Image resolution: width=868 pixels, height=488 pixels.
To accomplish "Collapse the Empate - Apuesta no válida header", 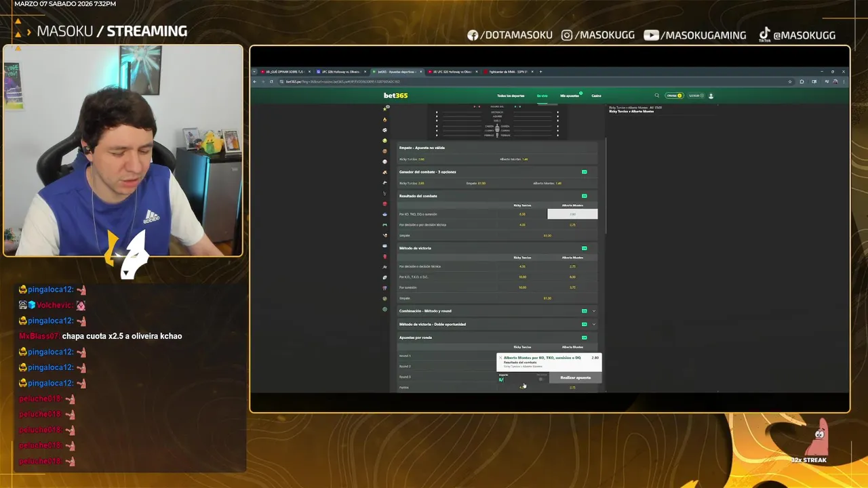I will tap(497, 148).
